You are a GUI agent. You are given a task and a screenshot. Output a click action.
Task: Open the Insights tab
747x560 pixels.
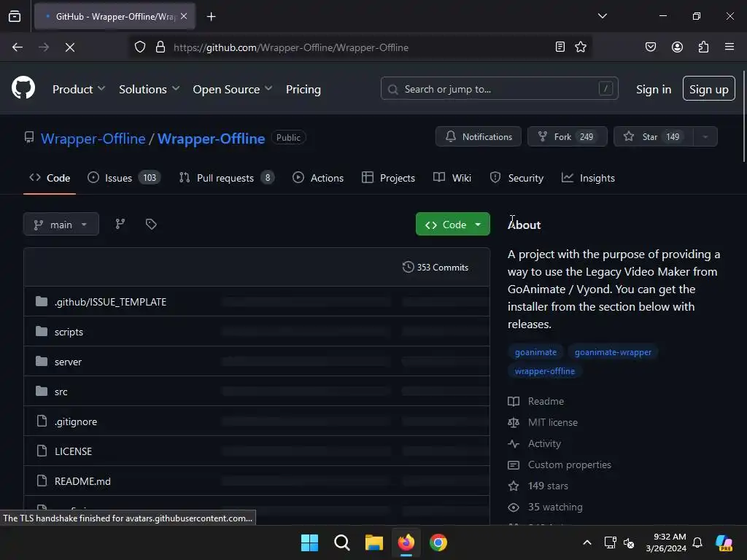[589, 178]
